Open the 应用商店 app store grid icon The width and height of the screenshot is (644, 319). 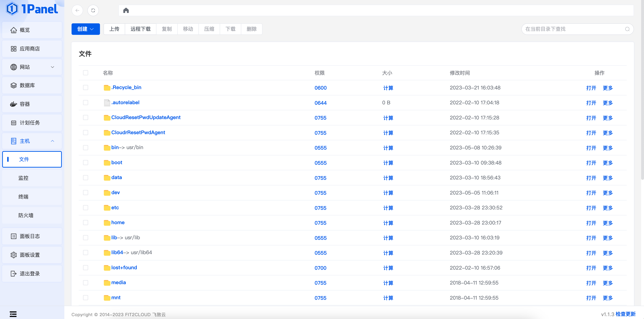point(13,49)
